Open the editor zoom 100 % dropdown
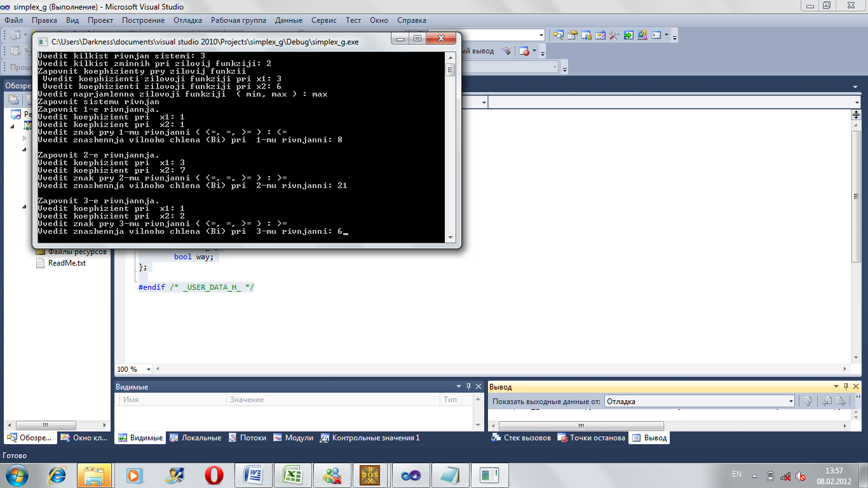This screenshot has height=488, width=868. (149, 369)
